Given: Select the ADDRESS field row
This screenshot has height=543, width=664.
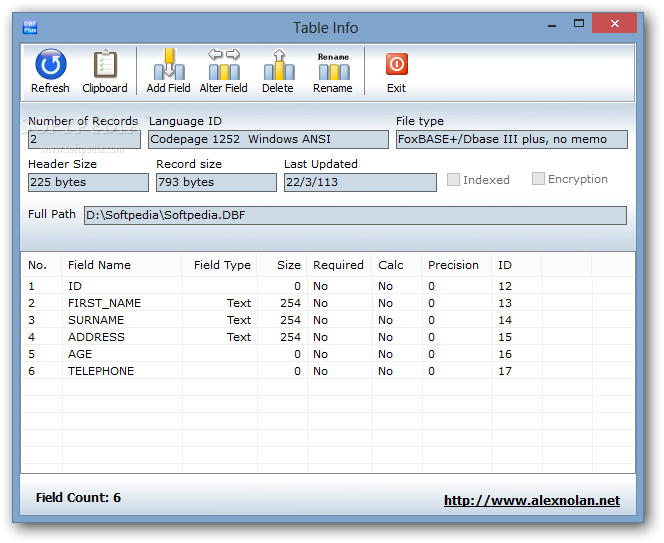Looking at the screenshot, I should click(328, 337).
